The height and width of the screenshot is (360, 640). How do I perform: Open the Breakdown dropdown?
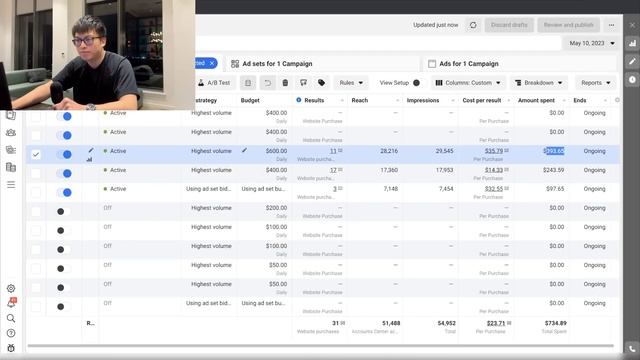(x=538, y=83)
